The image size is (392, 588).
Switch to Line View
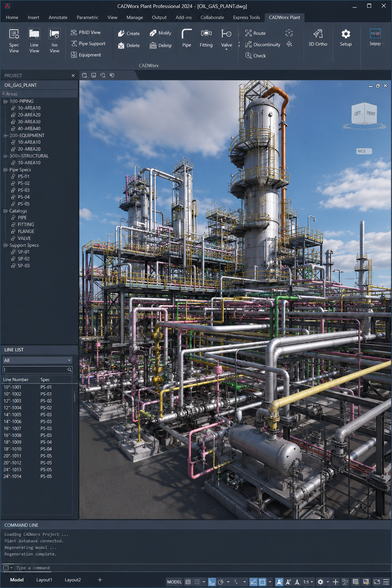tap(34, 41)
